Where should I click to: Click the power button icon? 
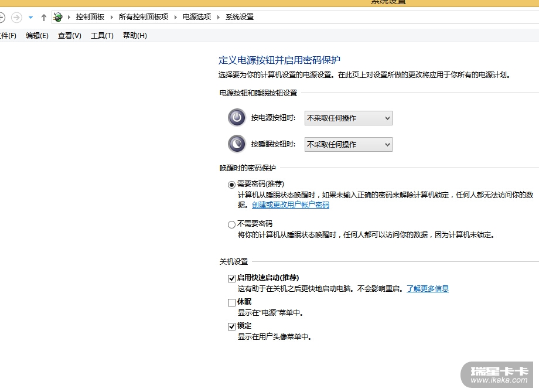click(x=237, y=118)
